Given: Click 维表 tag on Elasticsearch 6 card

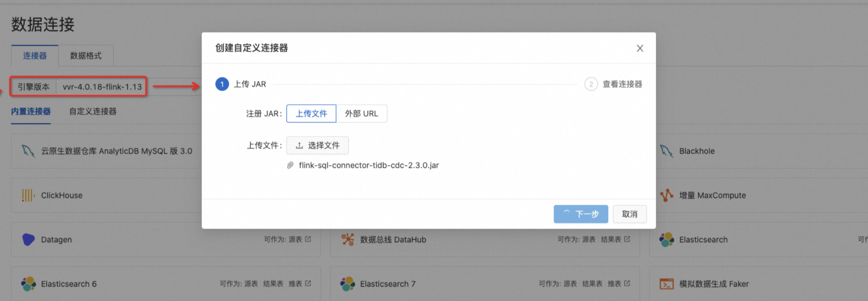Looking at the screenshot, I should tap(295, 284).
